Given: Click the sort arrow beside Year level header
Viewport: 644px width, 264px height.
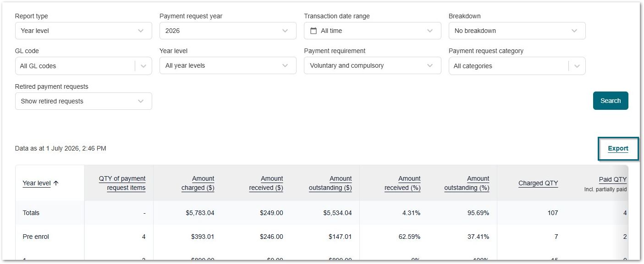Looking at the screenshot, I should 56,183.
